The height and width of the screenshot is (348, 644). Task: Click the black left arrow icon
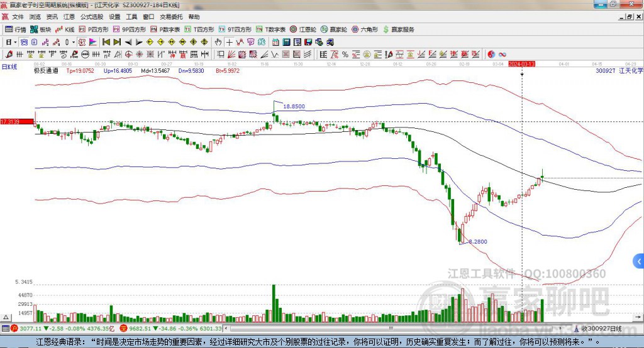tap(128, 42)
